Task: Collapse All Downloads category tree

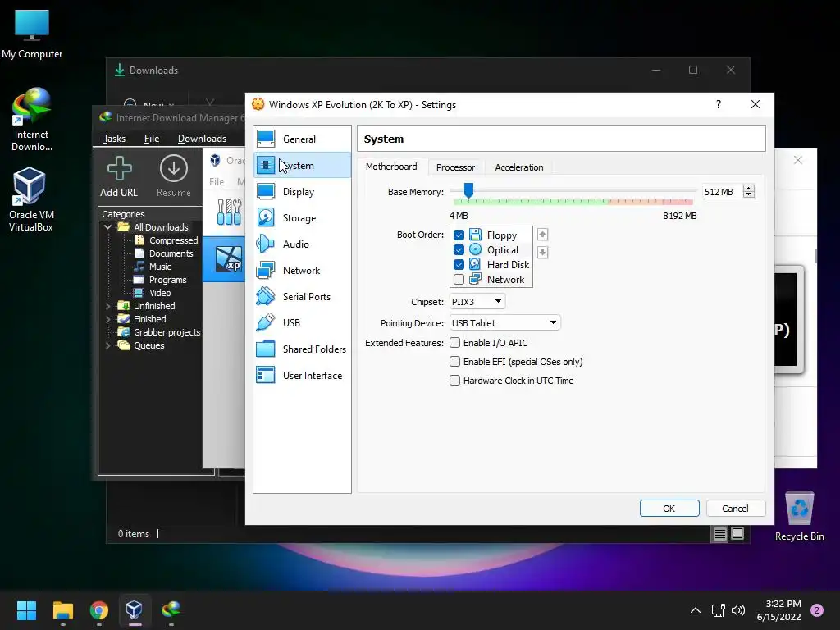Action: (107, 227)
